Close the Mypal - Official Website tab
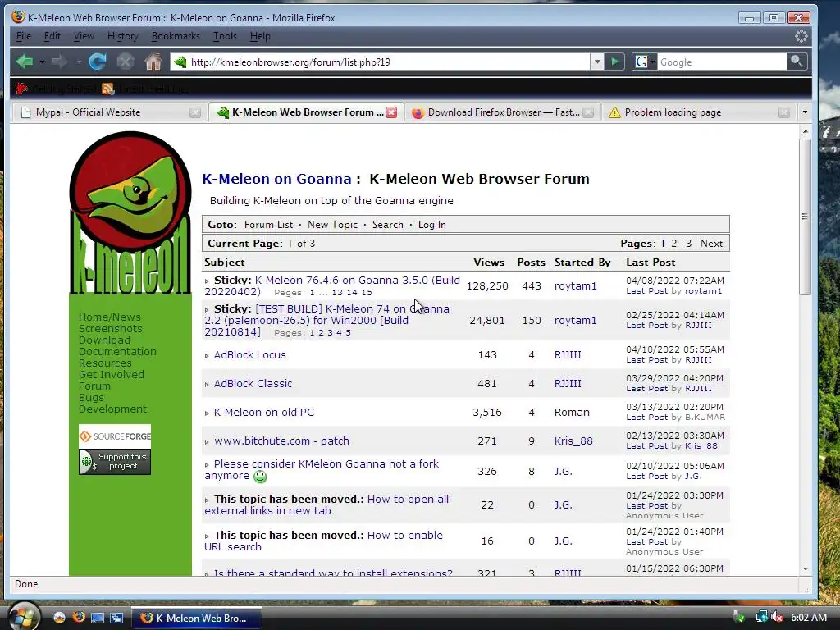This screenshot has height=630, width=840. 195,112
